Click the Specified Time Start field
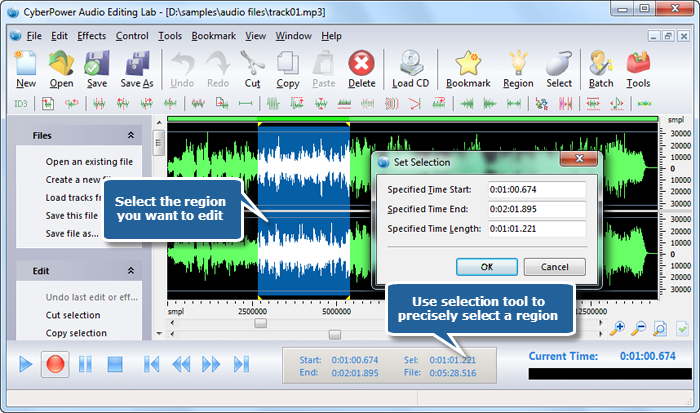 pos(537,189)
